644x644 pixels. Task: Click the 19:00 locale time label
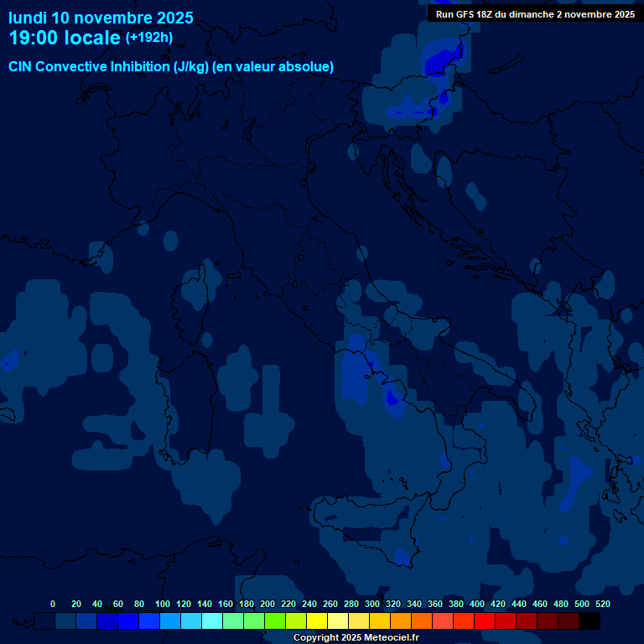click(x=65, y=38)
